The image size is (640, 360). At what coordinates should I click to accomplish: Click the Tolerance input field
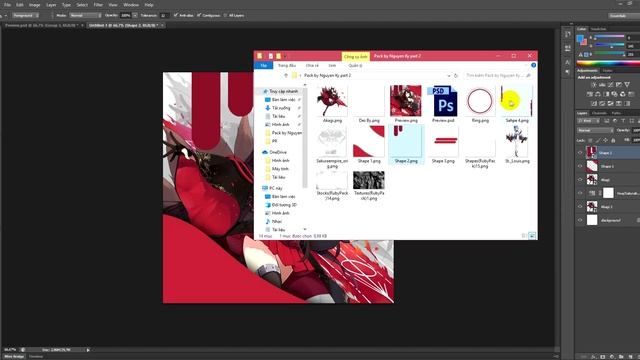coord(164,15)
